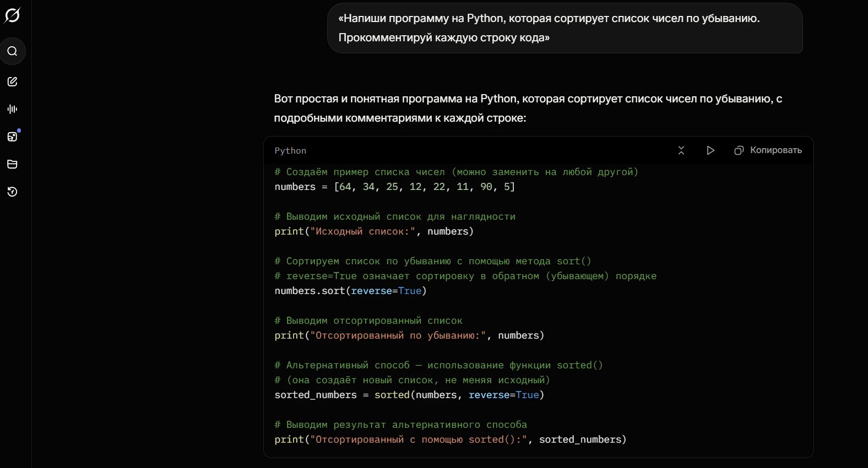The height and width of the screenshot is (468, 868).
Task: Click the comment "# Создаём пример списка чисел"
Action: coord(457,172)
